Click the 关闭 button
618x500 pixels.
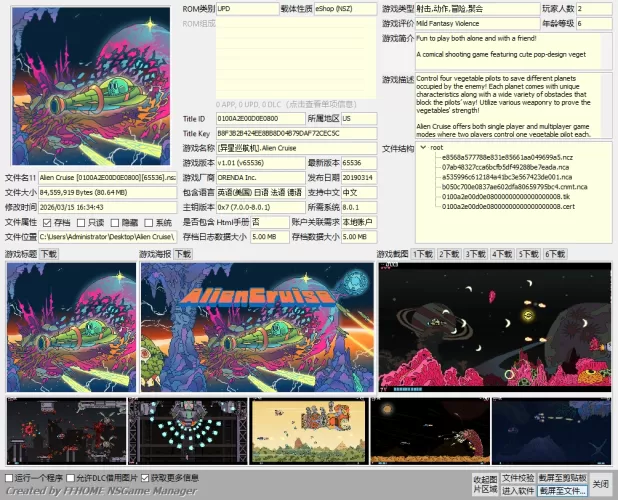pos(600,484)
